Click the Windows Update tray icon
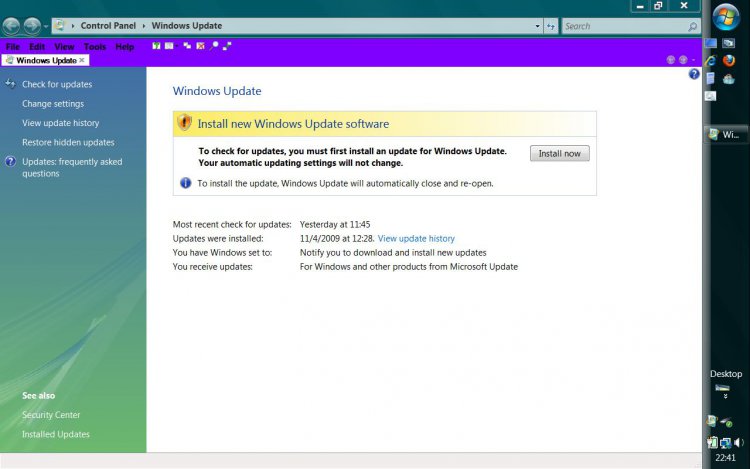The height and width of the screenshot is (469, 750). tap(711, 420)
